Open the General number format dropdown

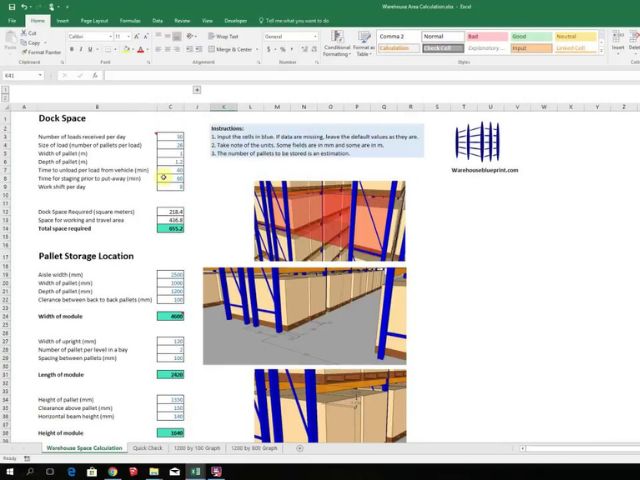pyautogui.click(x=316, y=36)
